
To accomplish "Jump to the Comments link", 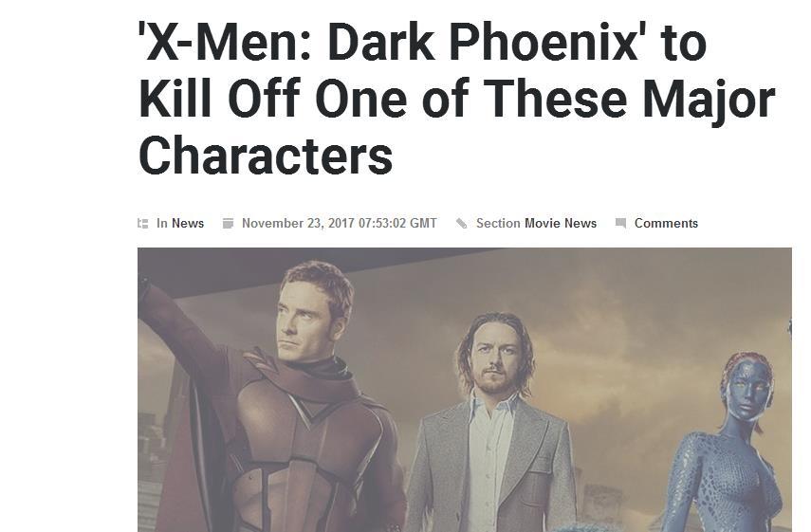I will pos(666,224).
